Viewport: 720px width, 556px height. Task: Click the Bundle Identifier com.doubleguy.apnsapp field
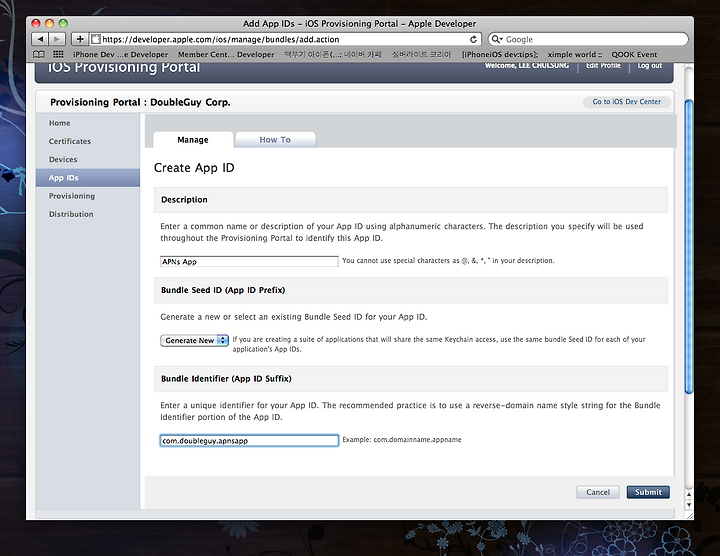click(249, 441)
